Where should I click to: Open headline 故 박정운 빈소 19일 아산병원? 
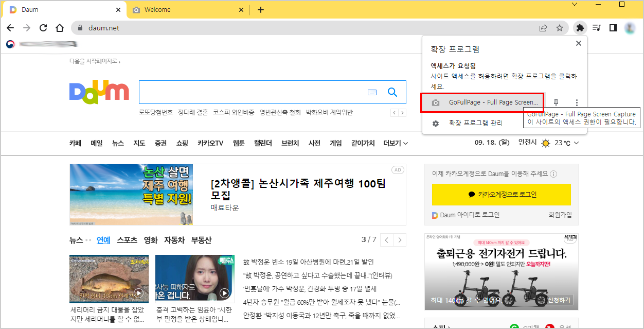point(309,262)
